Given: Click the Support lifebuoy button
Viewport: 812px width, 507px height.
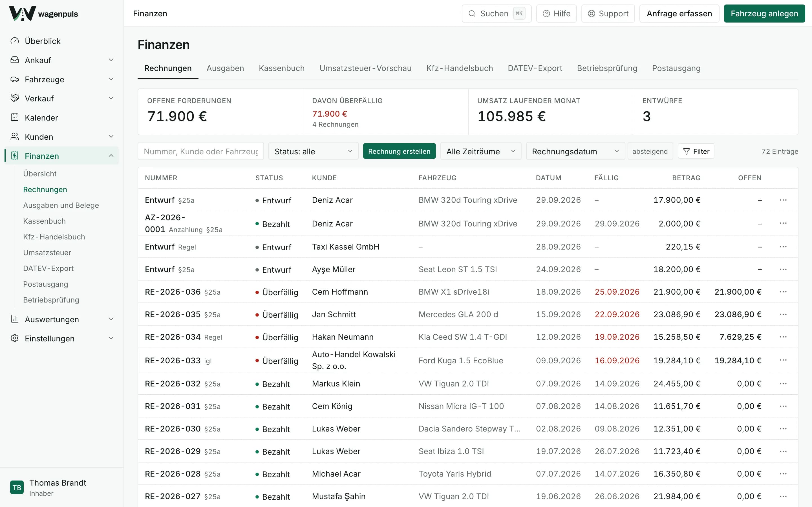Looking at the screenshot, I should 608,14.
